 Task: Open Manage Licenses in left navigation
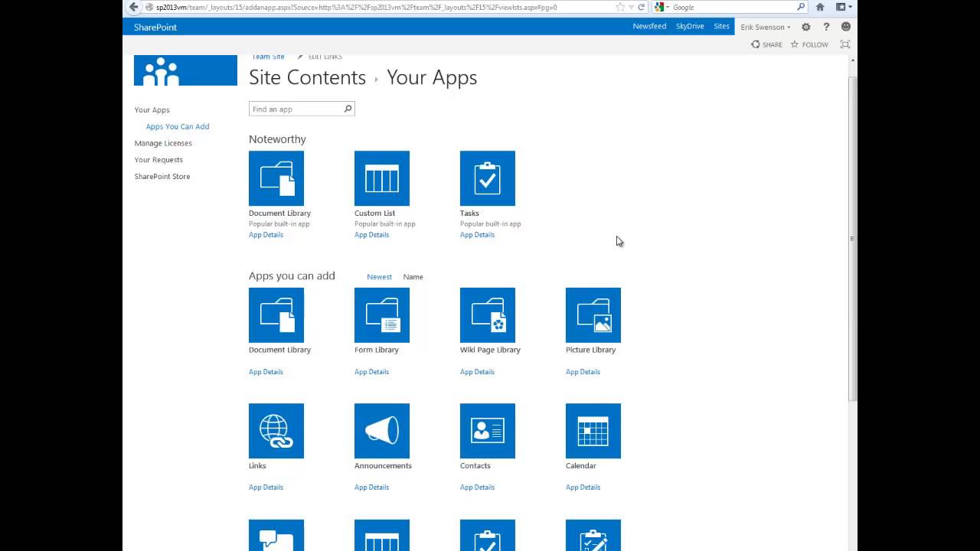click(163, 143)
